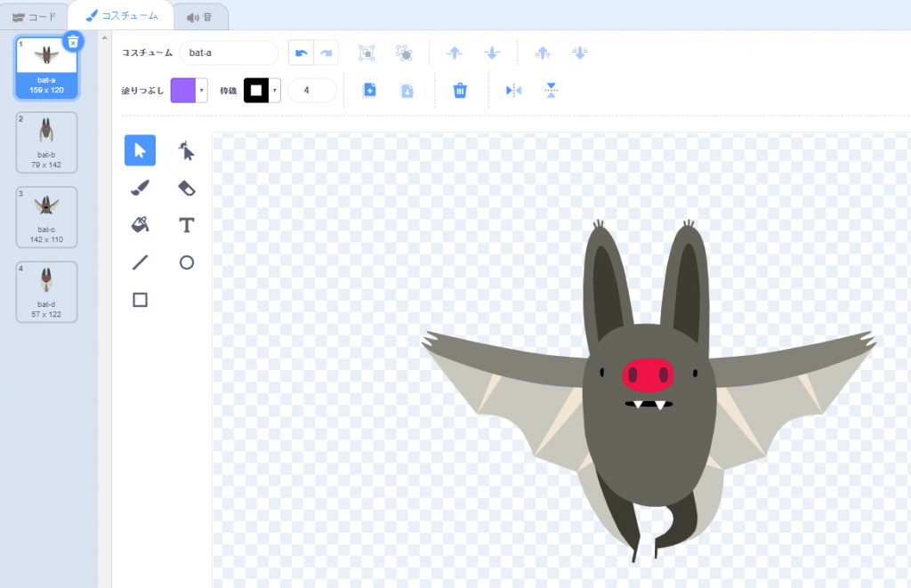Open the fill color dropdown arrow

tap(202, 91)
